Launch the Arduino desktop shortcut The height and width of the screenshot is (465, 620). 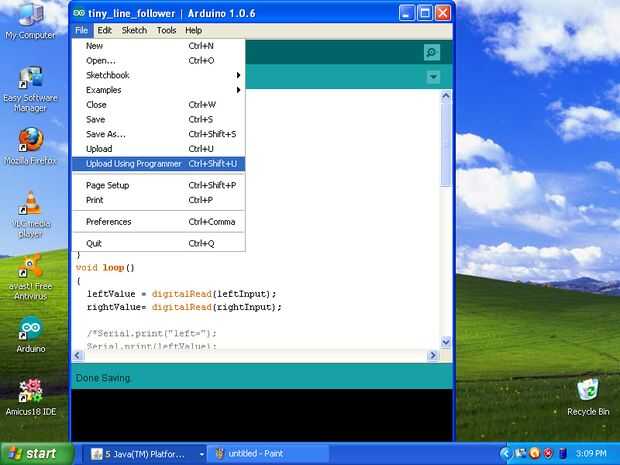30,335
